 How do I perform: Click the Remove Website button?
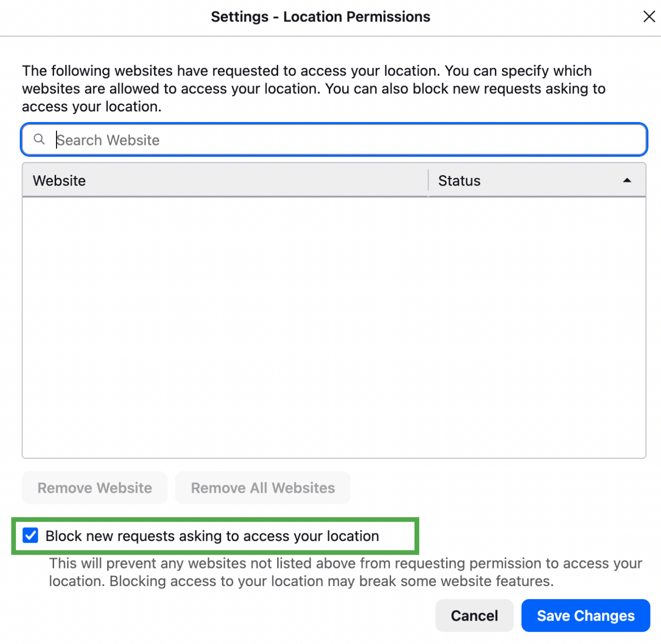pyautogui.click(x=95, y=488)
